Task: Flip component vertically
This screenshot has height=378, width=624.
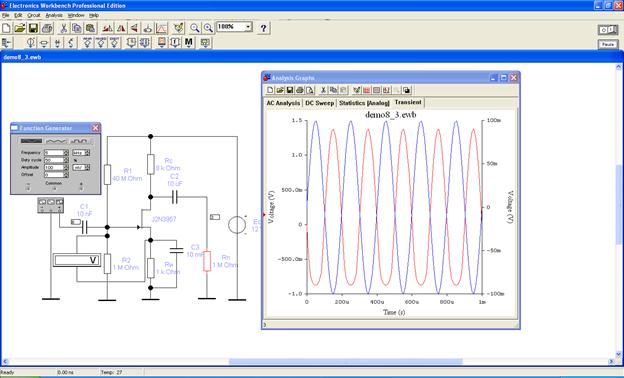Action: pos(135,28)
